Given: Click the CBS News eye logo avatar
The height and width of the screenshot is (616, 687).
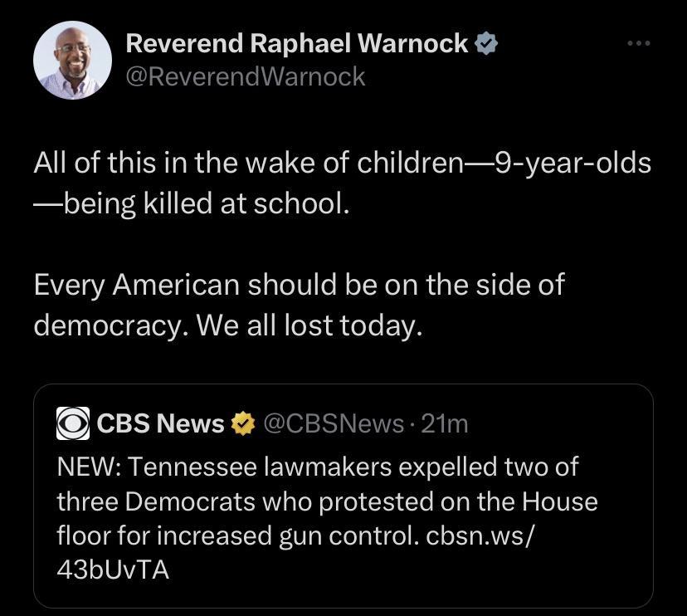Looking at the screenshot, I should click(71, 423).
